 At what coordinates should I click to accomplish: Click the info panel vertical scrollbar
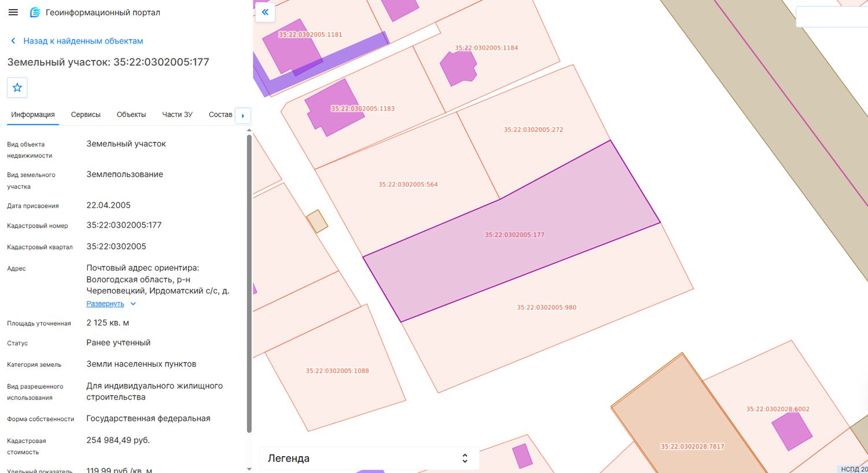click(x=249, y=284)
